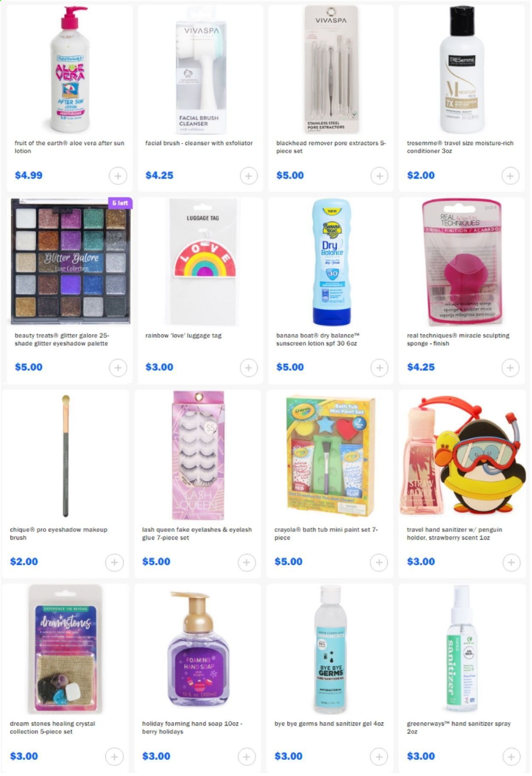The height and width of the screenshot is (776, 532).
Task: Add Blackhead Remover Pore Extractors plus icon
Action: click(x=379, y=176)
